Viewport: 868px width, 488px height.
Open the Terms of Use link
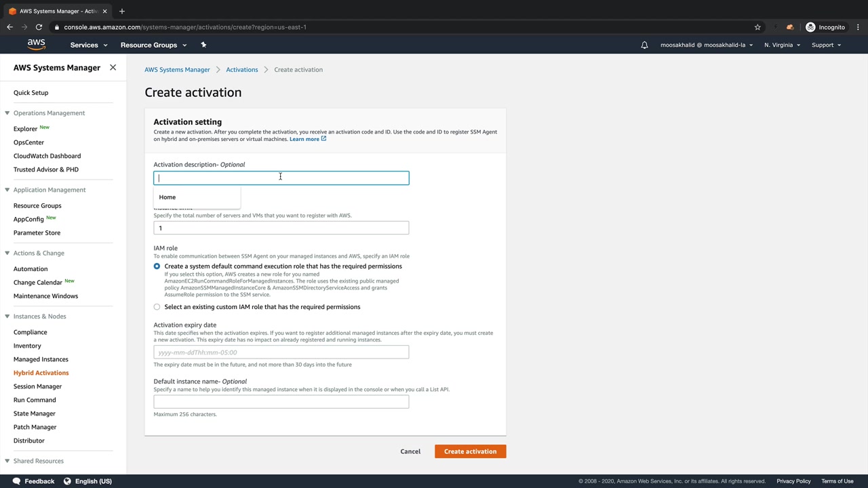pos(837,481)
